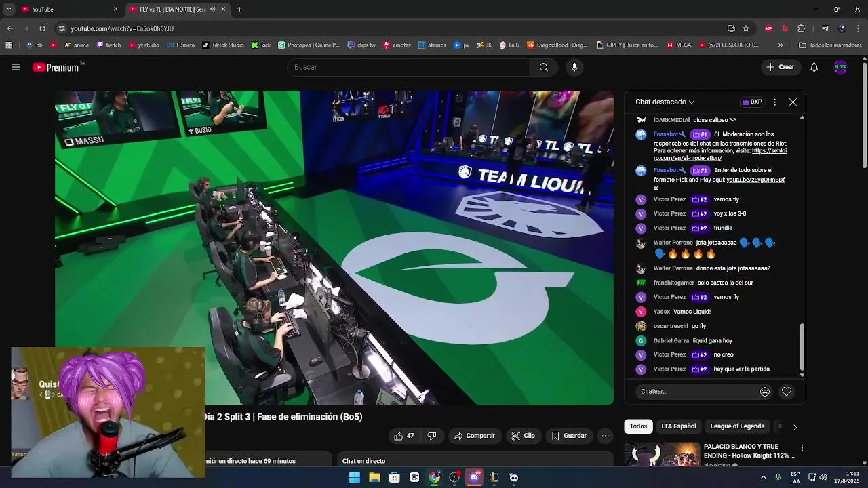Open the YouTube hamburger guide menu
The width and height of the screenshot is (868, 488).
16,67
